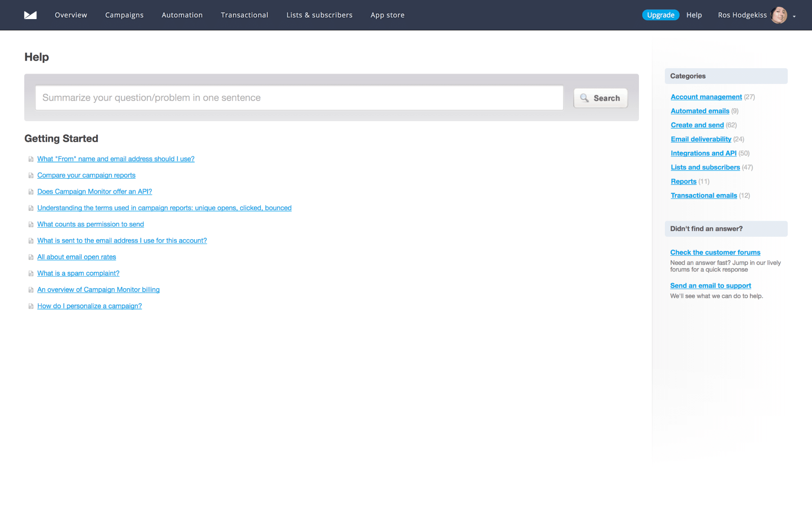
Task: Open 'What is sent to the email address' article
Action: (122, 240)
